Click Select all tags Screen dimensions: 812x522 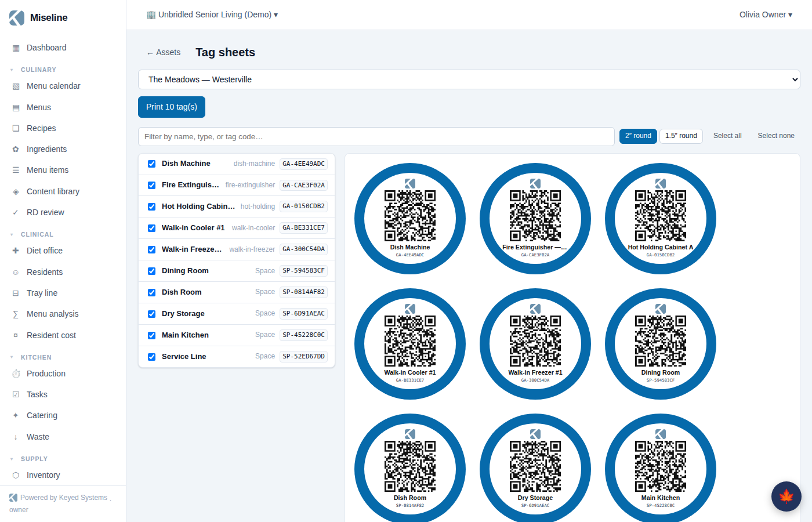(x=727, y=136)
